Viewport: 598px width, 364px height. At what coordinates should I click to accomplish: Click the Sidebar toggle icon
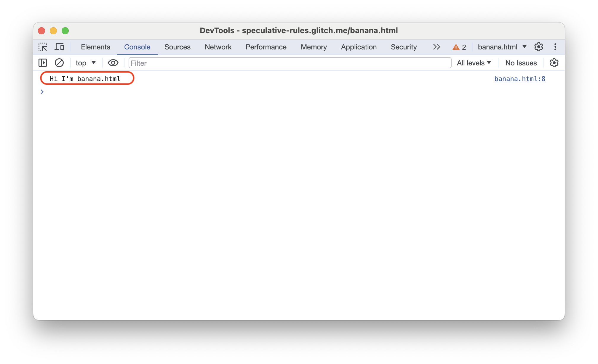tap(43, 63)
